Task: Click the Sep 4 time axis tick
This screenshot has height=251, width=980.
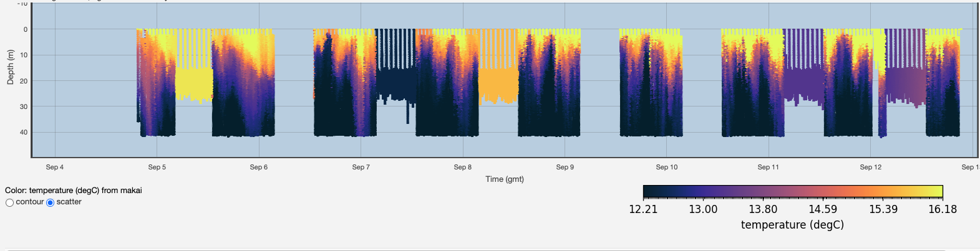Action: click(x=55, y=167)
